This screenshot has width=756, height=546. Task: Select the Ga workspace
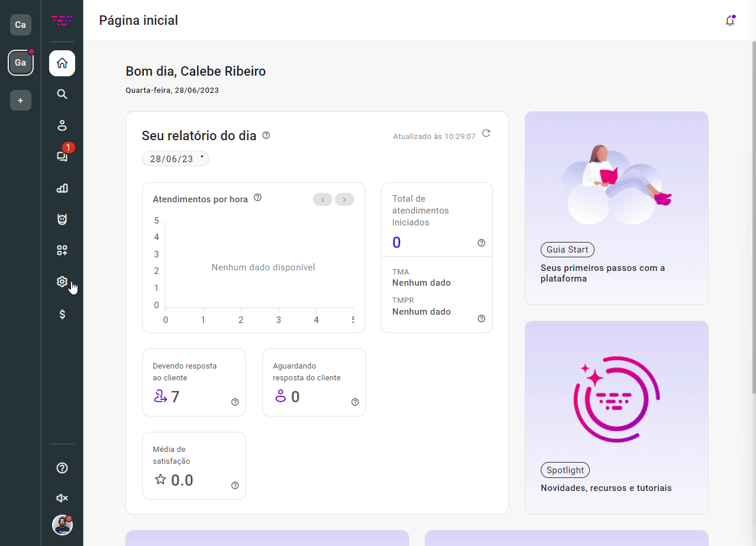[21, 63]
